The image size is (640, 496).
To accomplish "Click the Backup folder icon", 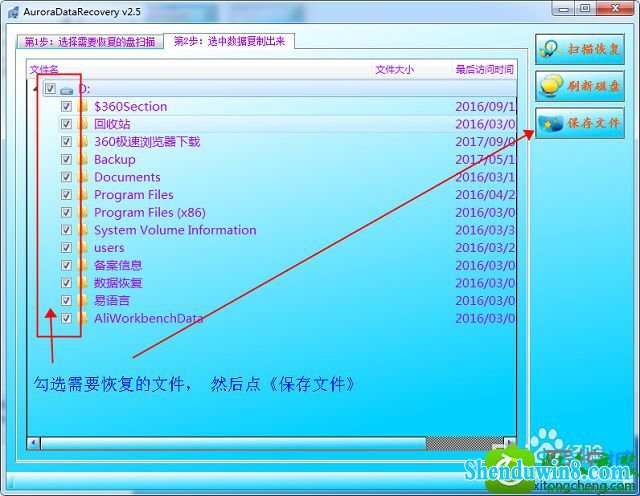I will [x=82, y=159].
